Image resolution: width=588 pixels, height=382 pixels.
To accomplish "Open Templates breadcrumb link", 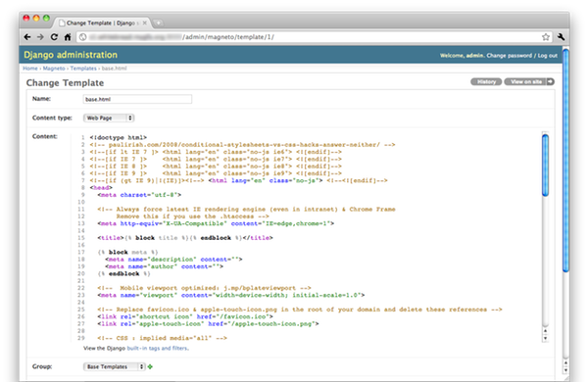I will click(83, 69).
